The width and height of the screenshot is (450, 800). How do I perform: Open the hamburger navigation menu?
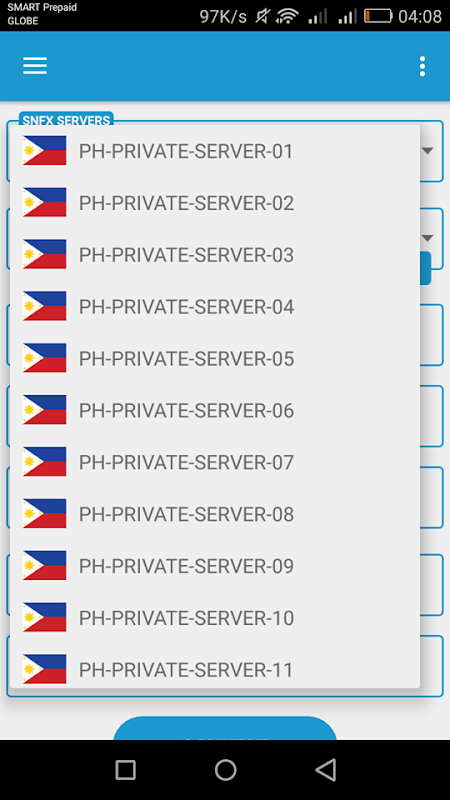pyautogui.click(x=35, y=66)
